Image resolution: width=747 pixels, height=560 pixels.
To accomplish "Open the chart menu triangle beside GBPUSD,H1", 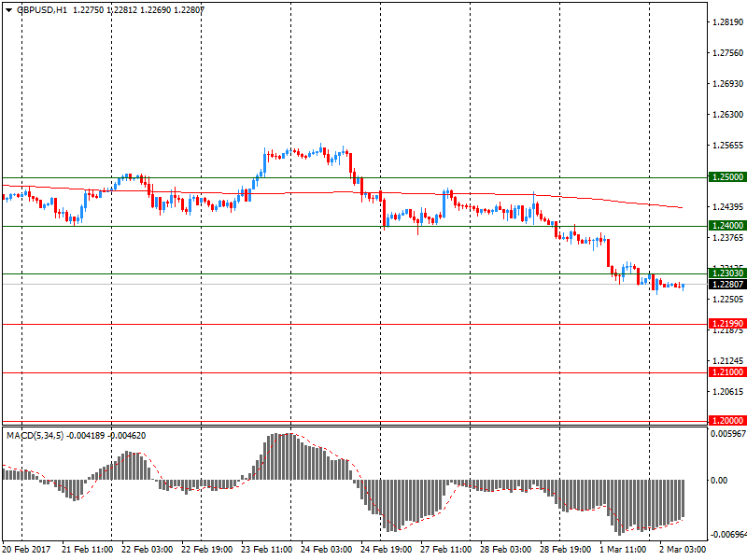I will [x=9, y=10].
